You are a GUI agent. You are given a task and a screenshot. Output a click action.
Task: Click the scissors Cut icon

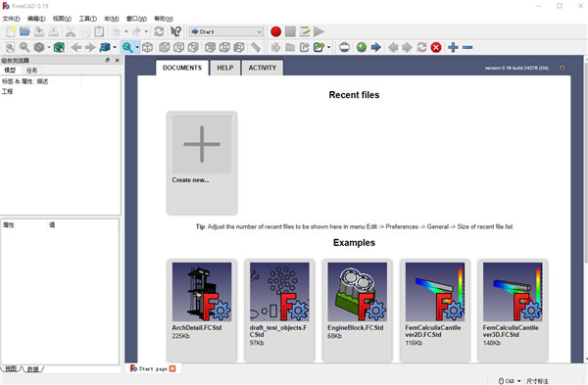tap(71, 32)
